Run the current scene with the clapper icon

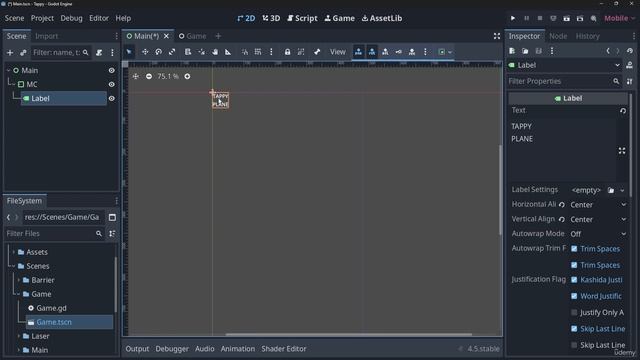pos(567,18)
